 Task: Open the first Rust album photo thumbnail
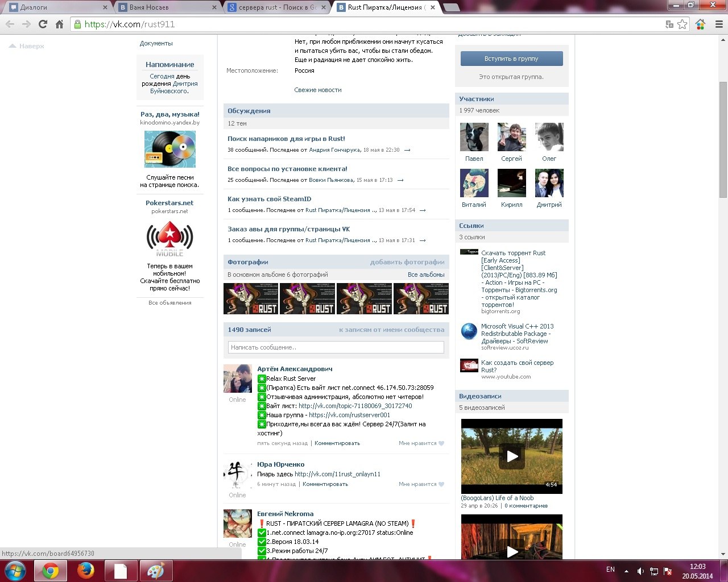click(251, 298)
